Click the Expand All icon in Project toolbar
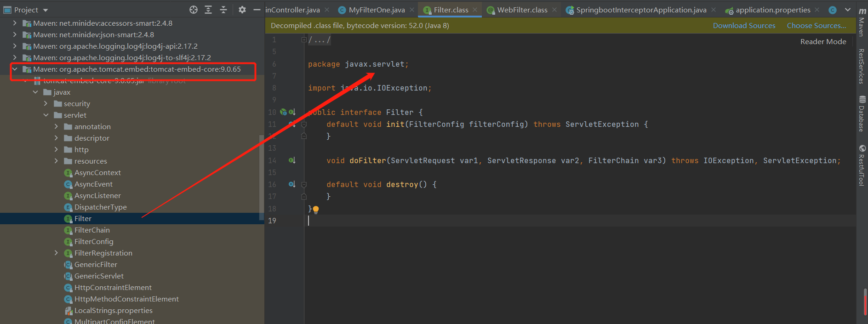 (x=208, y=10)
